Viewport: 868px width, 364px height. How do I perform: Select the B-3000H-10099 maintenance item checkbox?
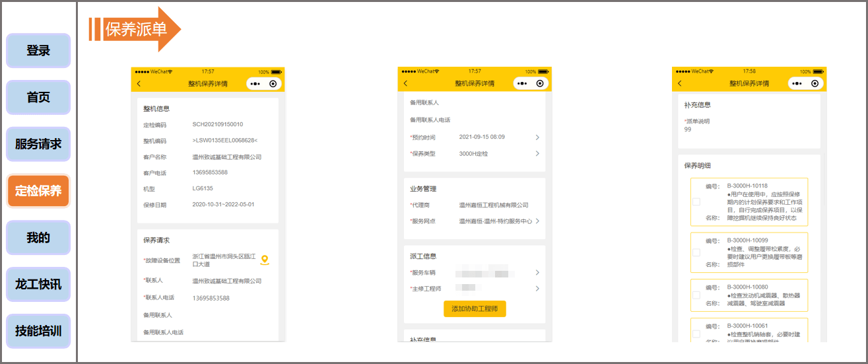tap(696, 252)
